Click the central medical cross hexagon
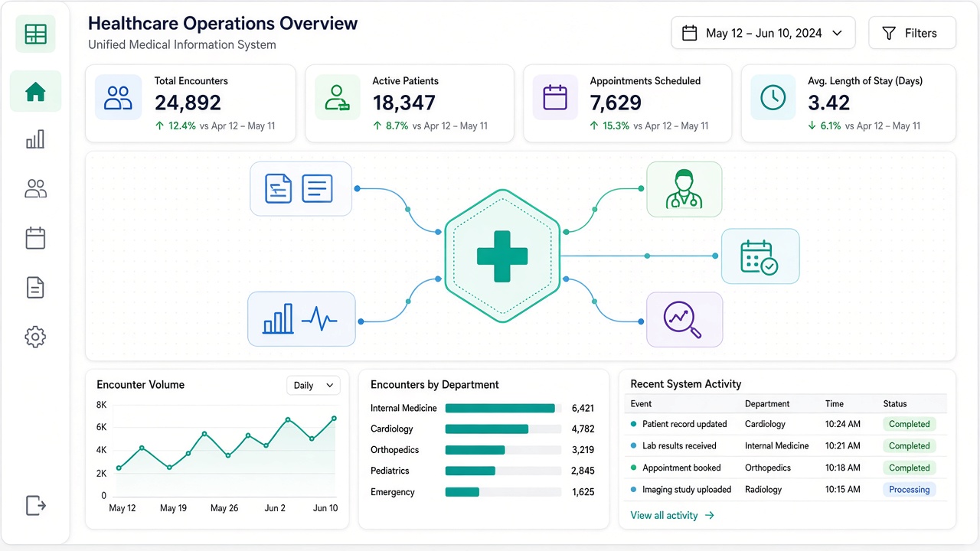 pos(502,256)
